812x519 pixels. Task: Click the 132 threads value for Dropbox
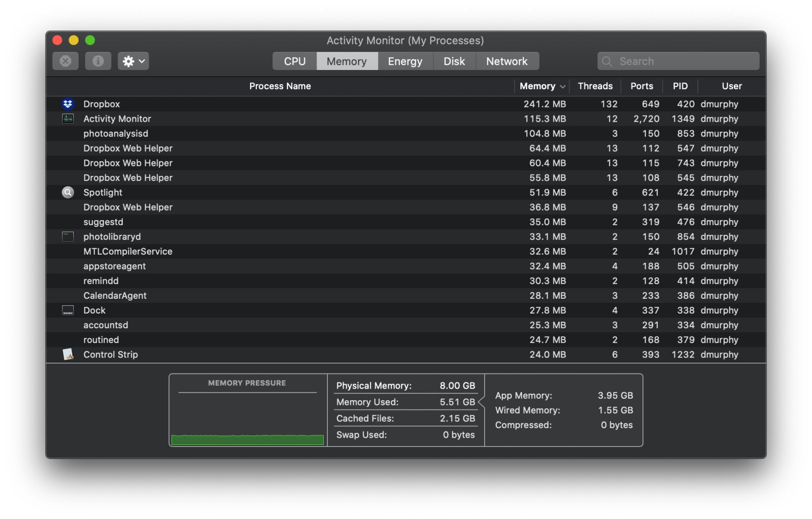point(609,104)
